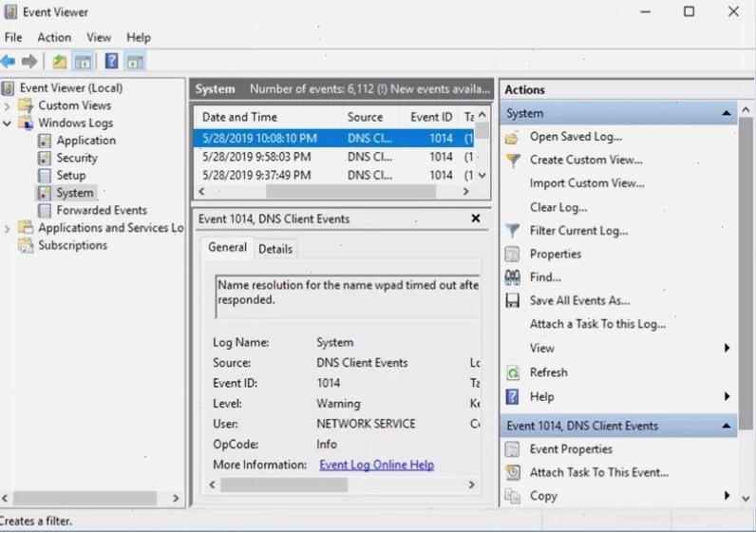Click the blue Help toolbar icon
The height and width of the screenshot is (533, 756).
[x=111, y=61]
